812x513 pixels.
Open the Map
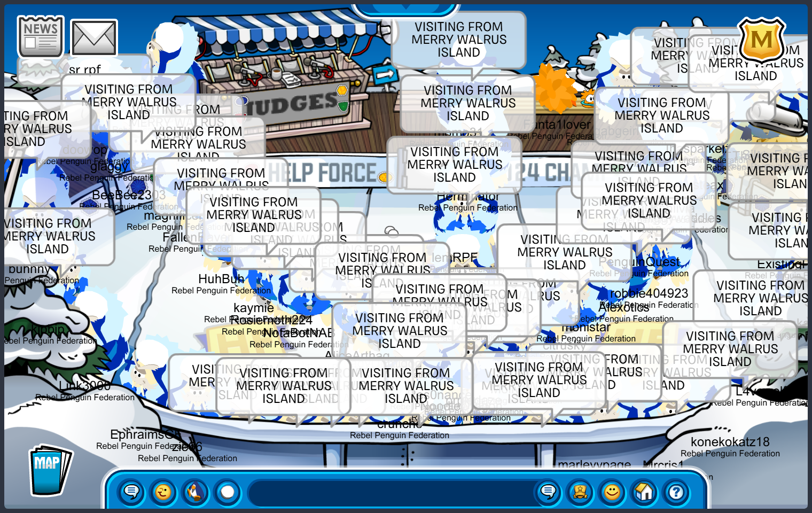click(x=50, y=470)
